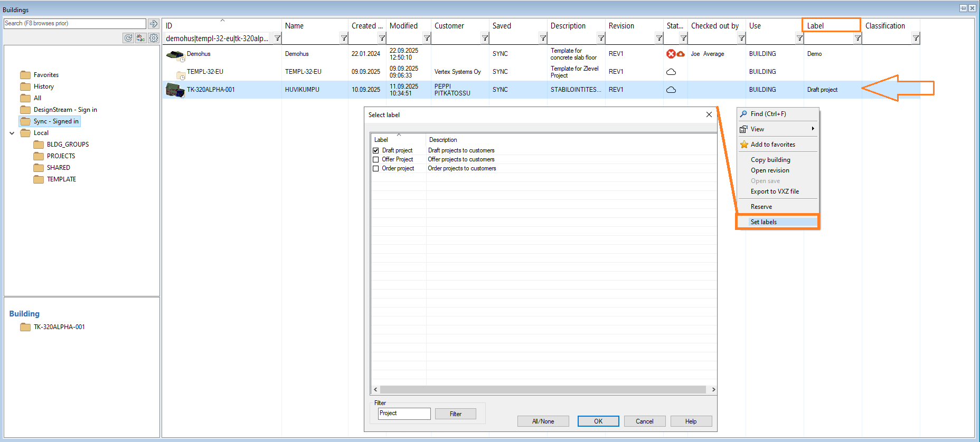The height and width of the screenshot is (442, 980).
Task: Click the match case ab/ac icon
Action: 140,38
